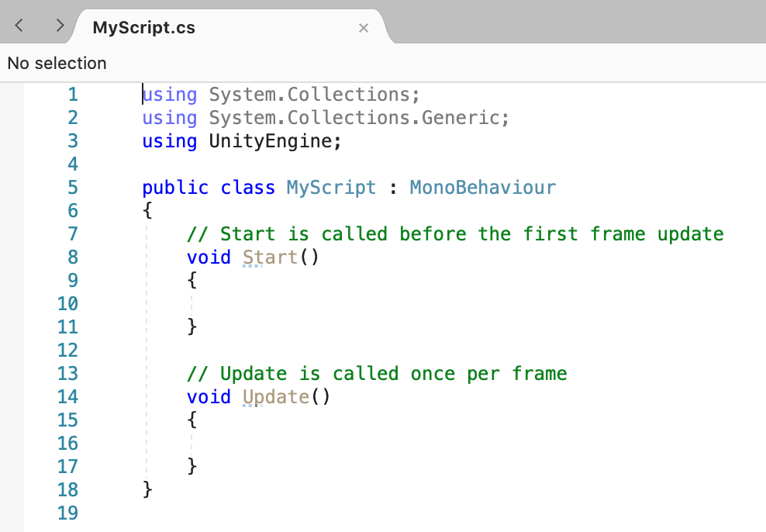Image resolution: width=766 pixels, height=532 pixels.
Task: Close the MyScript.cs tab
Action: pyautogui.click(x=363, y=29)
